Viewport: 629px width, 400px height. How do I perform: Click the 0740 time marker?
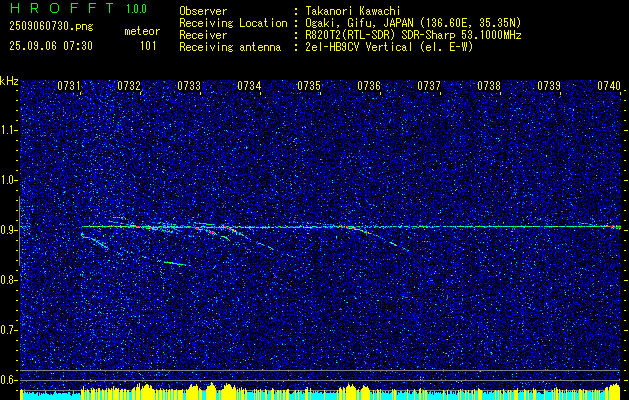click(609, 85)
